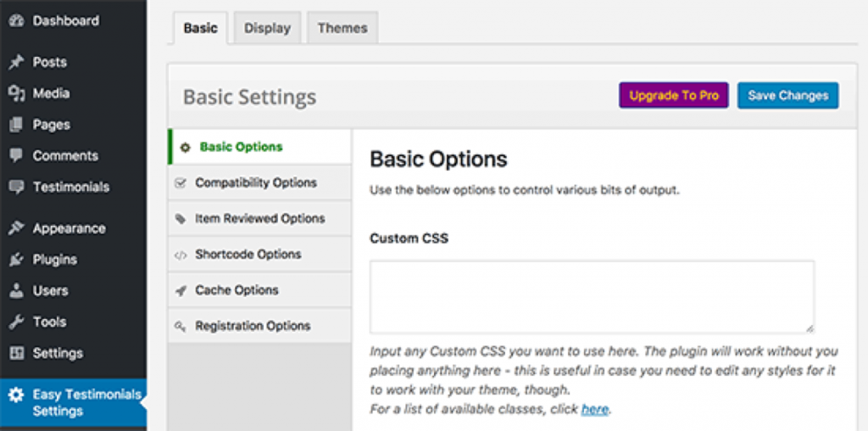Open the Media menu item
Viewport: 868px width, 431px height.
point(73,93)
